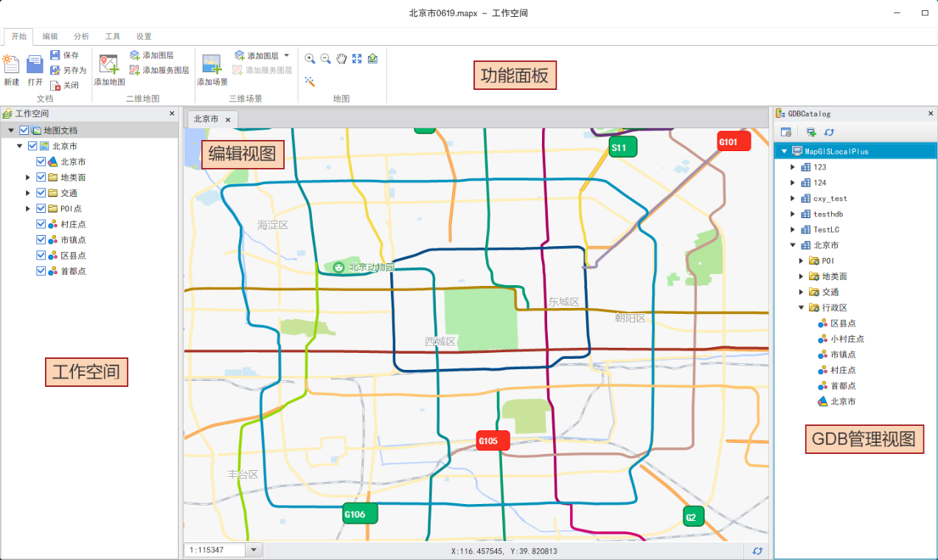Expand the 地类面 layer group
This screenshot has height=560, width=938.
click(x=28, y=178)
